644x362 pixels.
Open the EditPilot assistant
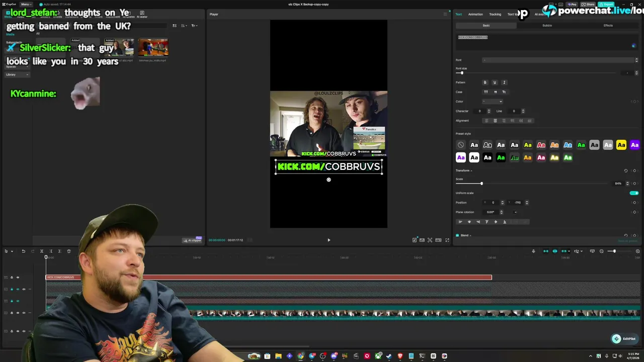[624, 339]
